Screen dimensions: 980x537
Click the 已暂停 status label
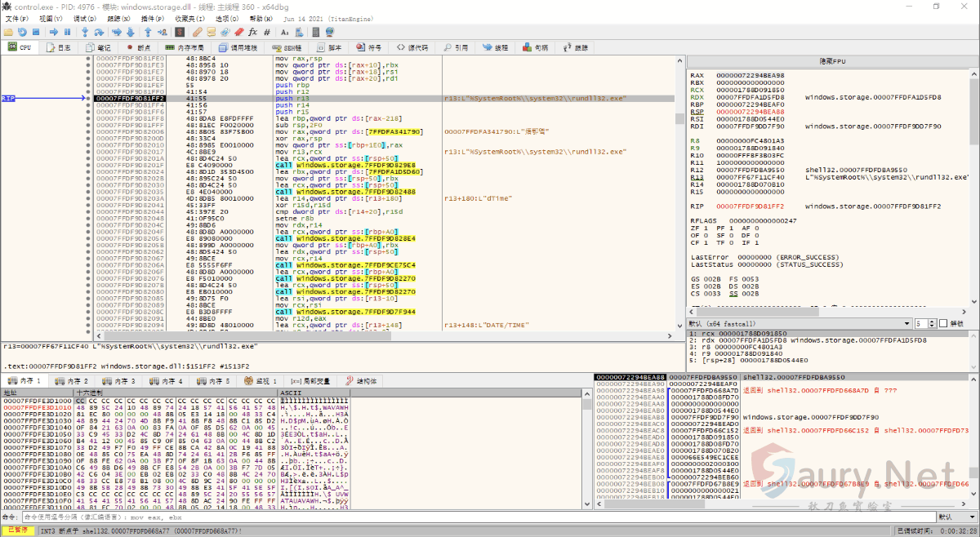point(18,530)
